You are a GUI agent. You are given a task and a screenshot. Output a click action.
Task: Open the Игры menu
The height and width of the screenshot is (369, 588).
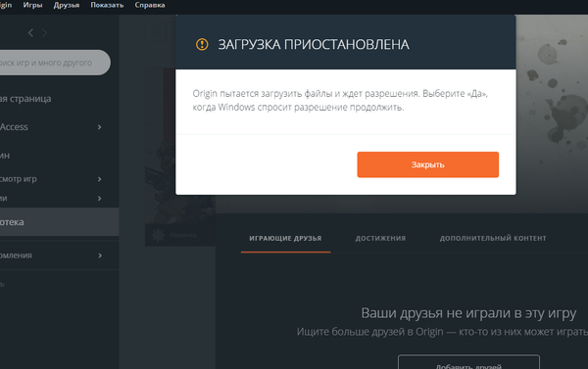pos(32,5)
